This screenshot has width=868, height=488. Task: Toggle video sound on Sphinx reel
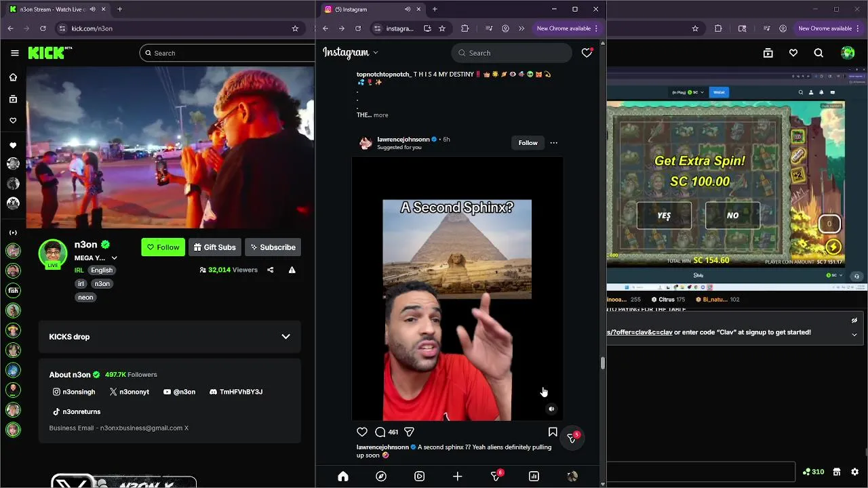pos(551,409)
